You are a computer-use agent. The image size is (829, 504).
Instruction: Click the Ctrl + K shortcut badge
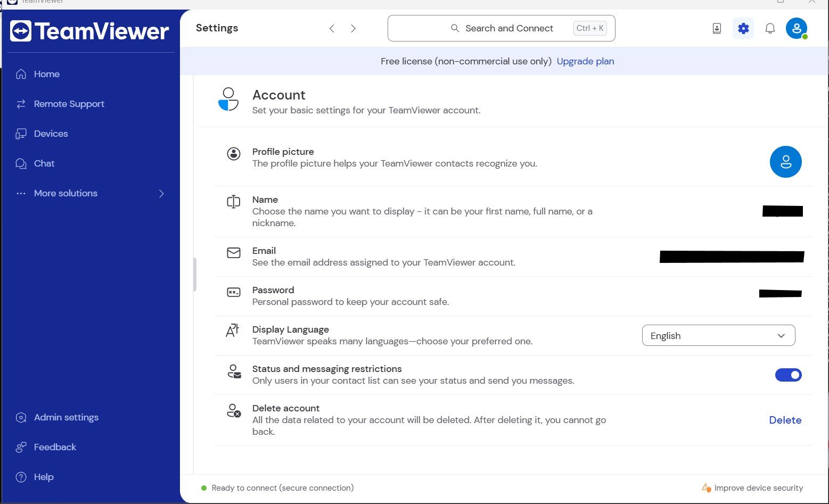[x=590, y=28]
